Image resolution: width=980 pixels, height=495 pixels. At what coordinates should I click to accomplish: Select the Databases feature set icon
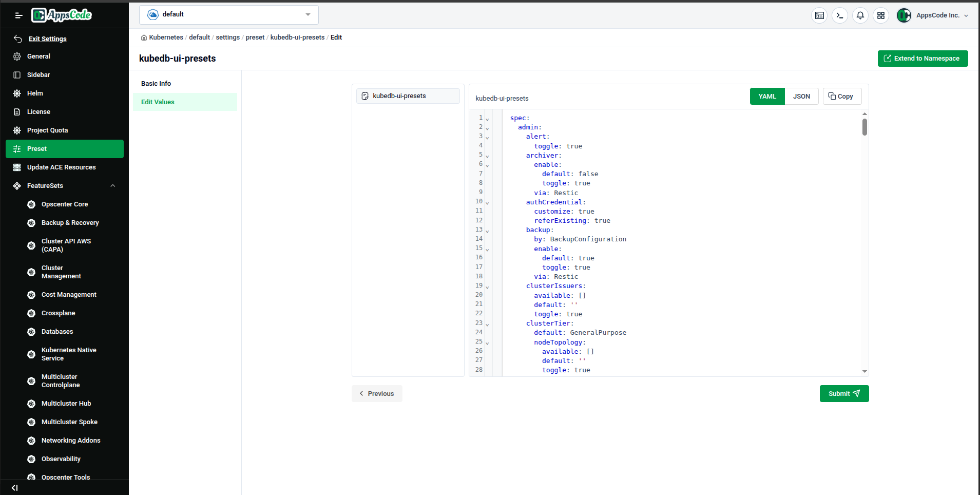point(31,331)
